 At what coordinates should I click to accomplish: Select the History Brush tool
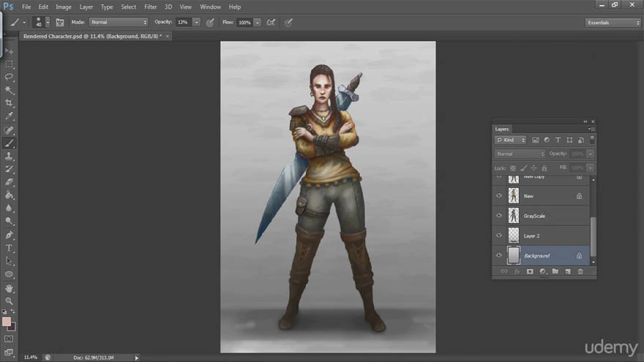tap(9, 169)
